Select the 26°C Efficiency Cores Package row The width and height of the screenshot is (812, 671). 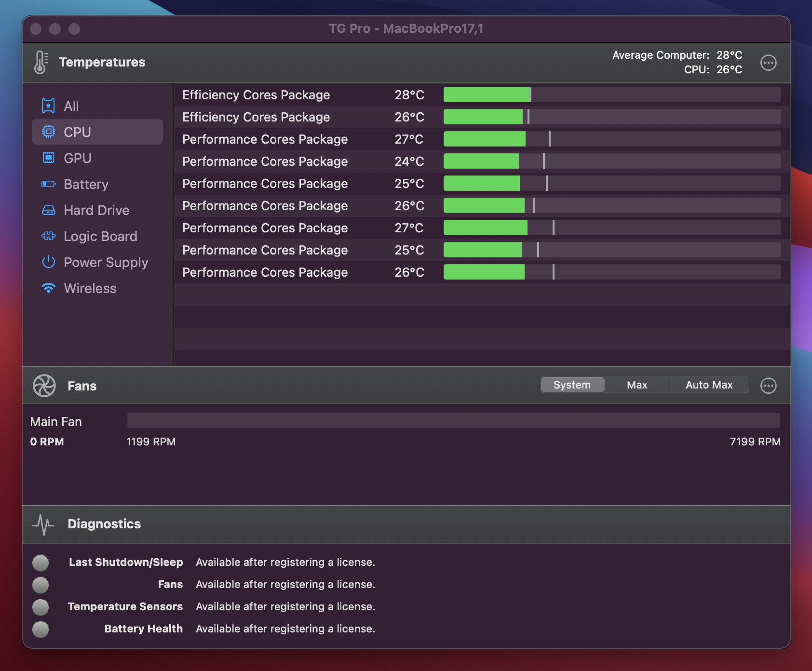point(482,117)
